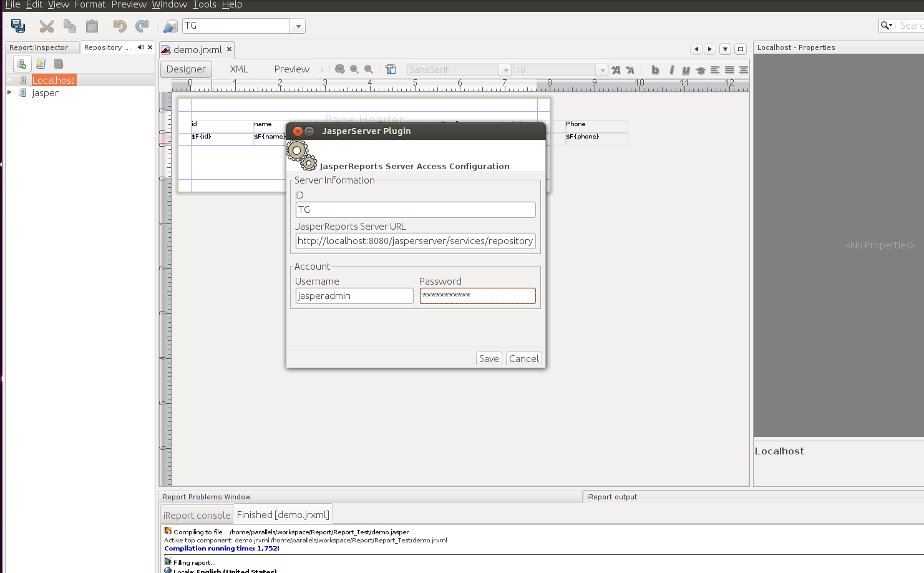Viewport: 924px width, 573px height.
Task: Click the Zoom In magnifier icon
Action: coord(354,69)
